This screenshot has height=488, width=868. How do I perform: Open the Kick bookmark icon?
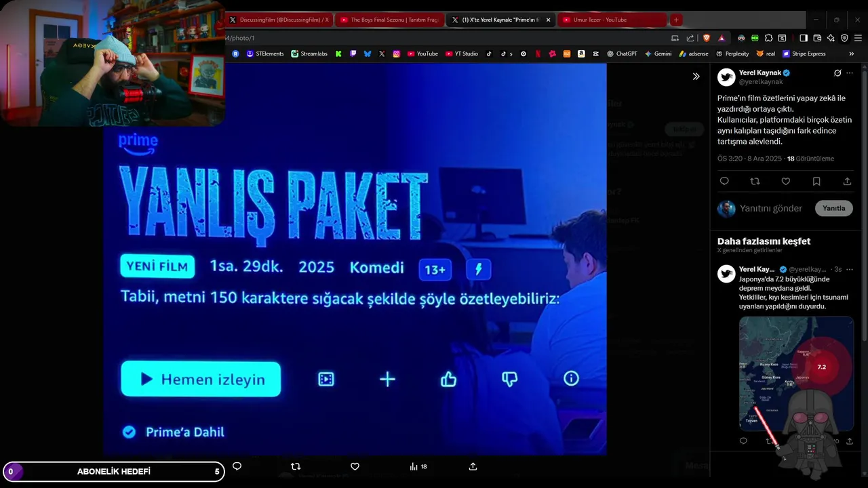[338, 54]
